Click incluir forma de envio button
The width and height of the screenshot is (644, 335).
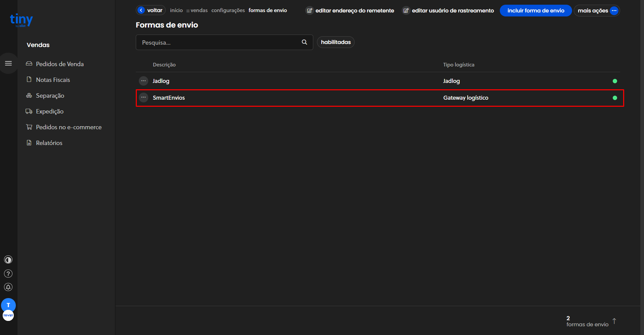536,11
